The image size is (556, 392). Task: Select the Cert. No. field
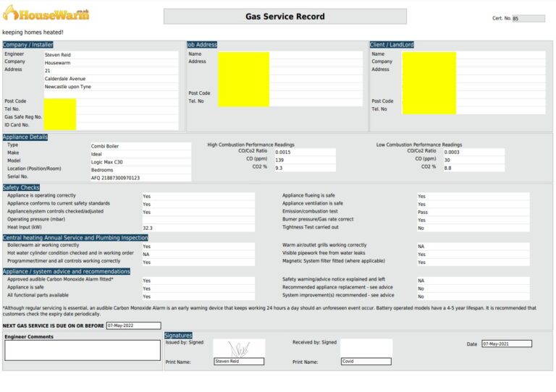(528, 18)
